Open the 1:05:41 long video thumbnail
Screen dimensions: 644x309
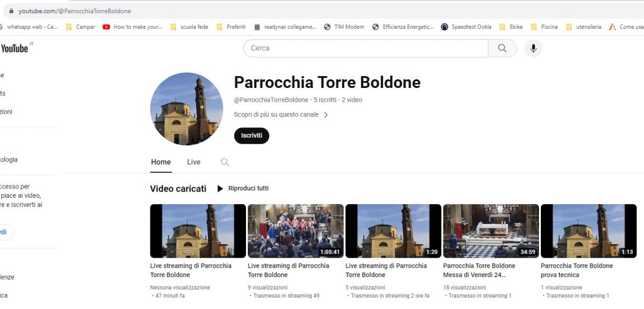point(296,230)
